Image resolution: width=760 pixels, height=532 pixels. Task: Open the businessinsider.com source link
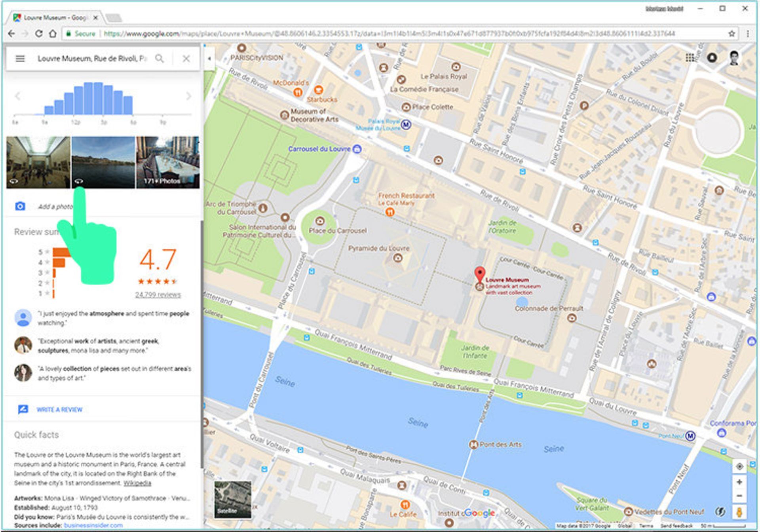coord(93,525)
